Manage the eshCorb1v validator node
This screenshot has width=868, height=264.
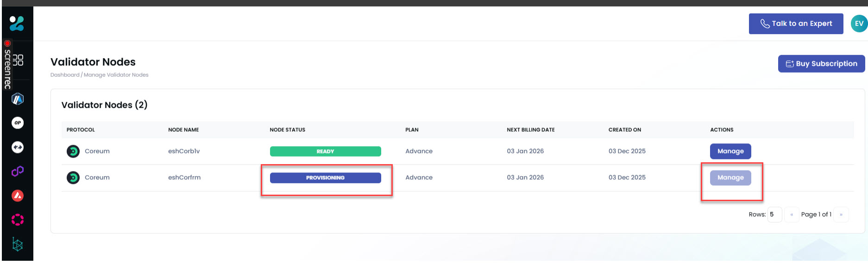click(x=730, y=151)
